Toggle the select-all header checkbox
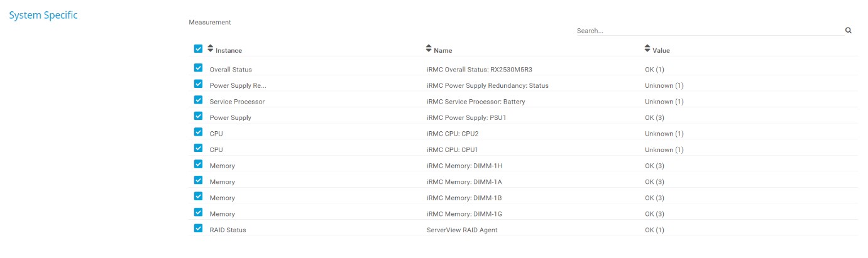Screen dimensions: 868x258 [199, 49]
